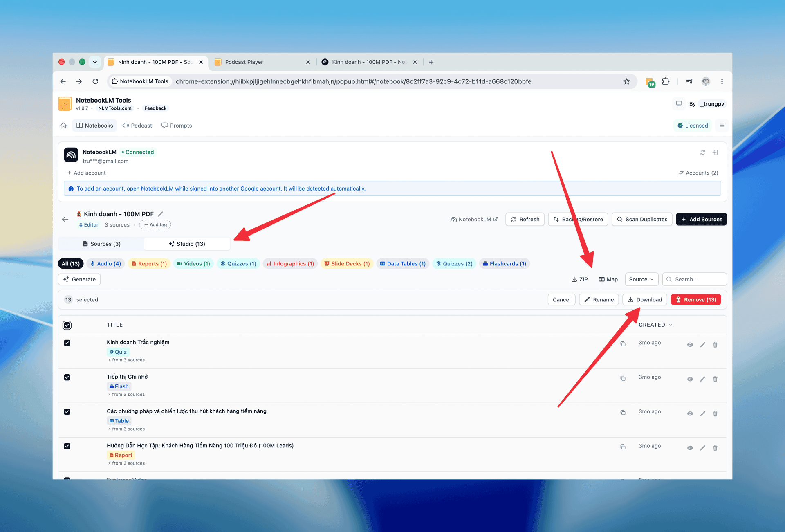Open the browser media control icon
785x532 pixels.
690,81
